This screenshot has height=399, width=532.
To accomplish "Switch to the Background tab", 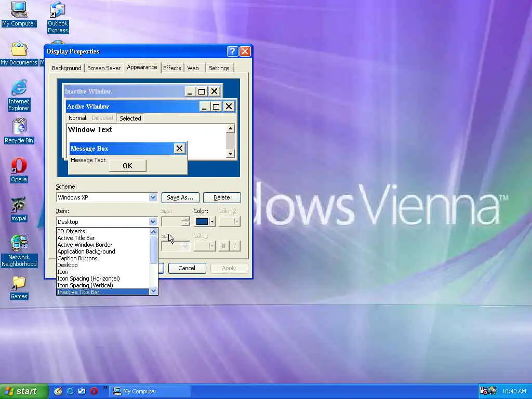I will pos(66,68).
